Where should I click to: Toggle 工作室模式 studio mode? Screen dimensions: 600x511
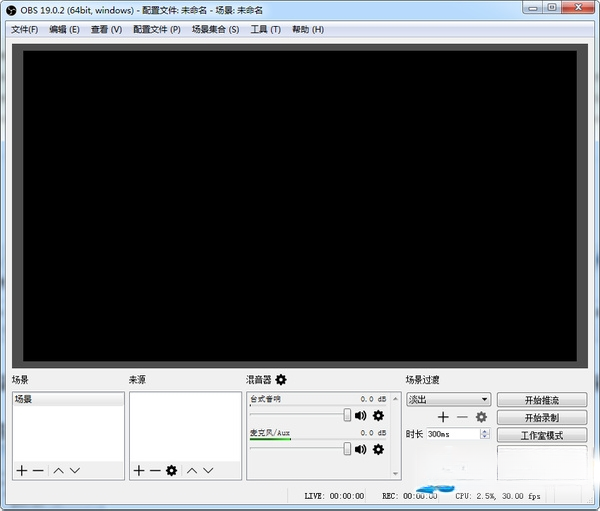tap(542, 435)
